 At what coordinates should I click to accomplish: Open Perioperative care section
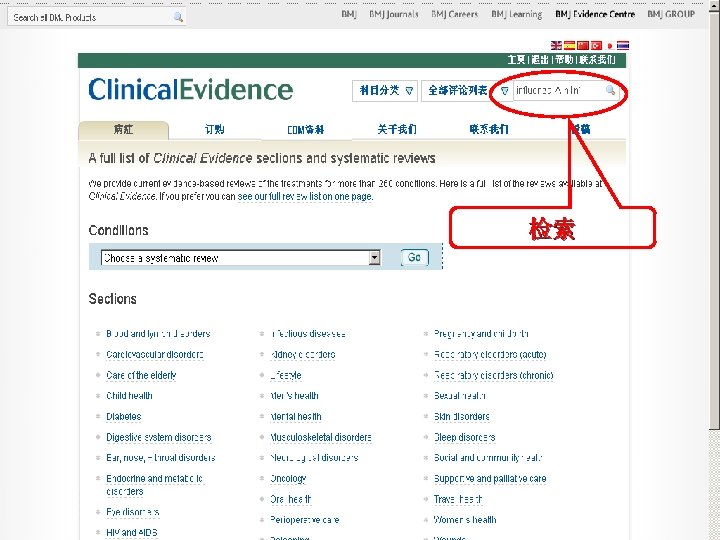(x=304, y=520)
